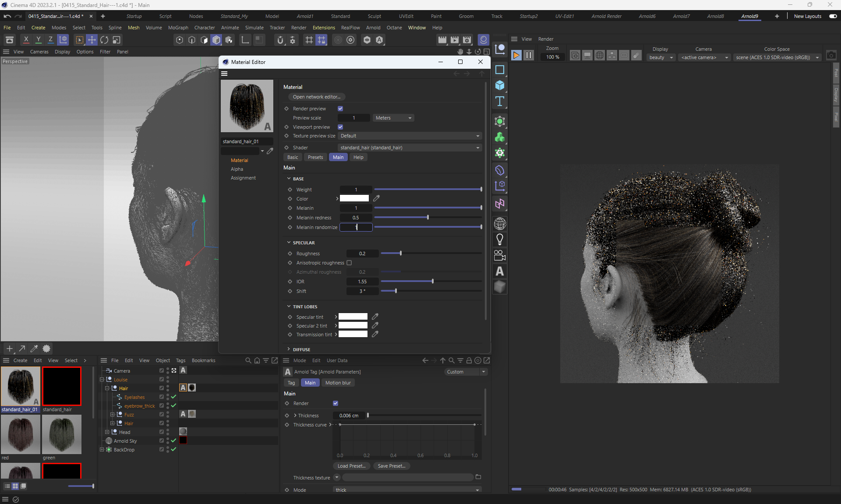Click the Load Preset button
841x504 pixels.
coord(351,466)
